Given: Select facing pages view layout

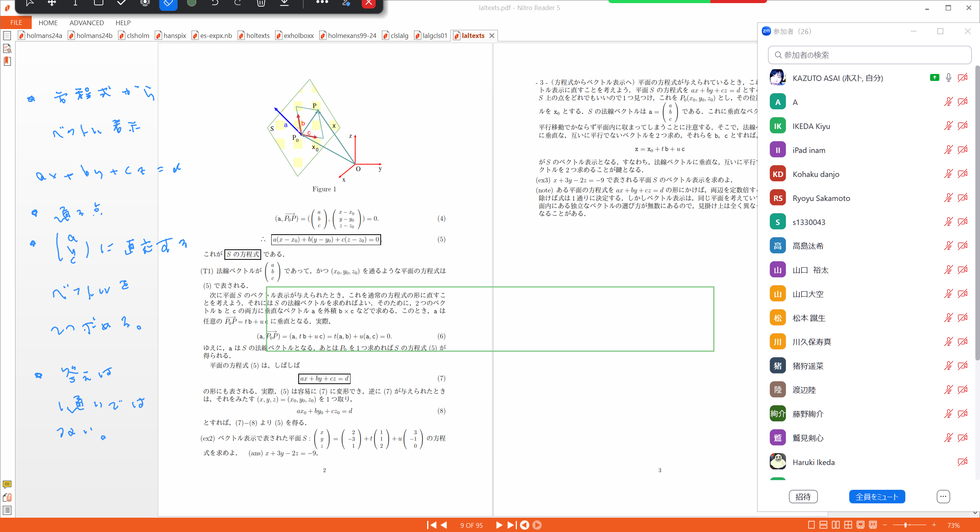Looking at the screenshot, I should tap(836, 525).
